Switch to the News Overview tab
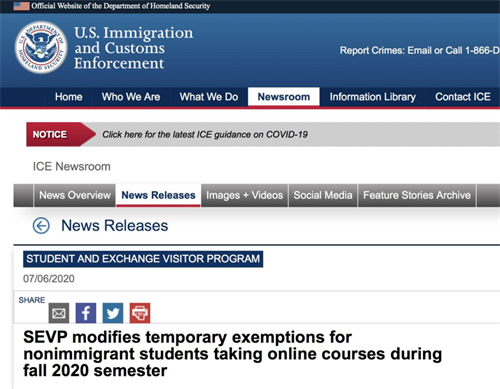This screenshot has width=500, height=389. point(75,195)
